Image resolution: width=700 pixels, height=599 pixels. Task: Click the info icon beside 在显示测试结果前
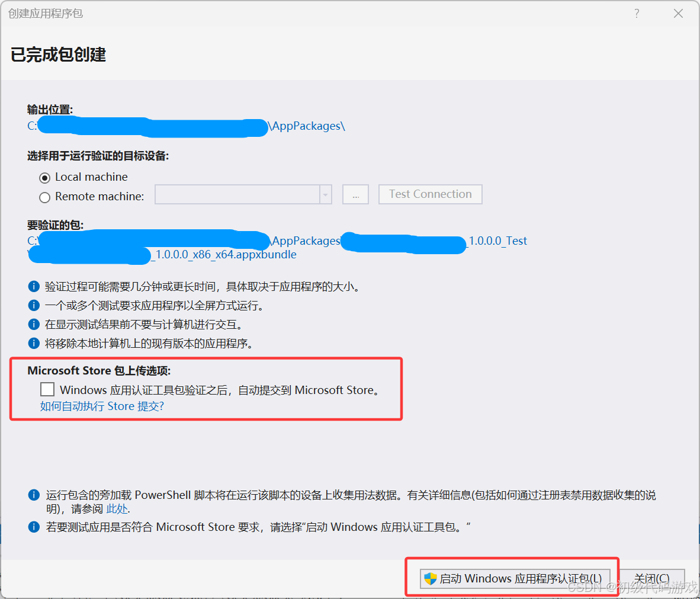(x=34, y=324)
